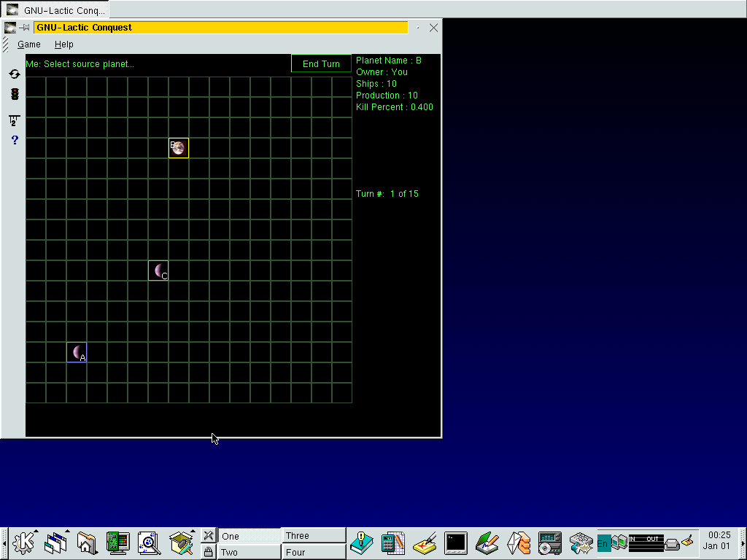Click the new game refresh icon
747x560 pixels.
pyautogui.click(x=15, y=74)
